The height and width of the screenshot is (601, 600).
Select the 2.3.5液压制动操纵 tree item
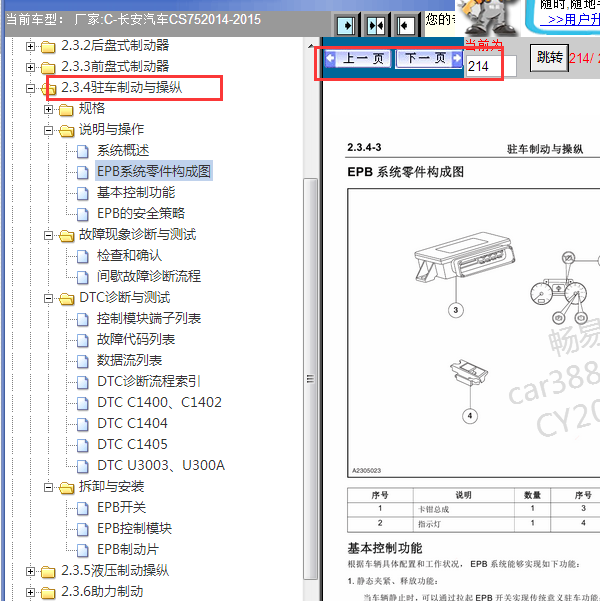click(115, 570)
